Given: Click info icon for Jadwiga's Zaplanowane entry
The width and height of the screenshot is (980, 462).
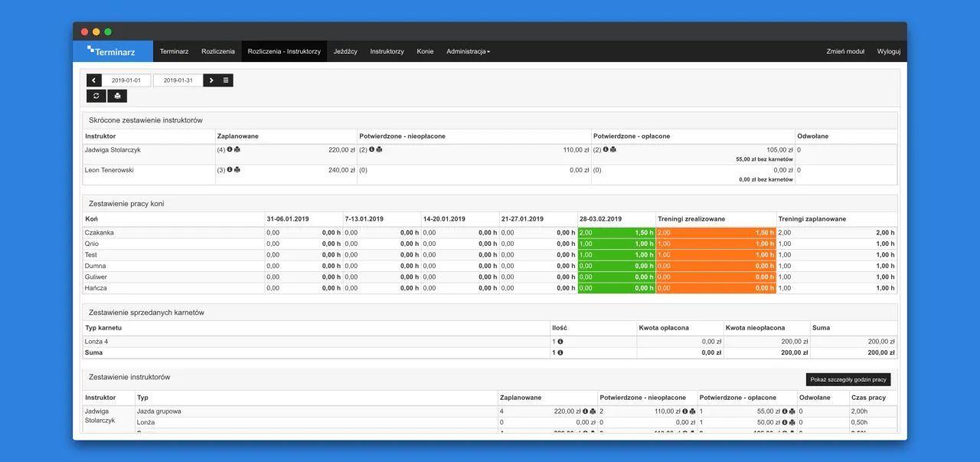Looking at the screenshot, I should point(230,149).
